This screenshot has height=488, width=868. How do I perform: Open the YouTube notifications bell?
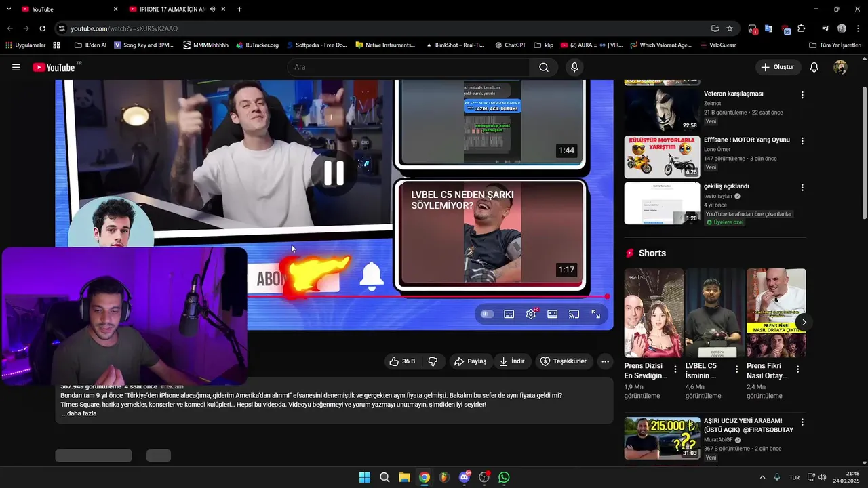(x=814, y=67)
